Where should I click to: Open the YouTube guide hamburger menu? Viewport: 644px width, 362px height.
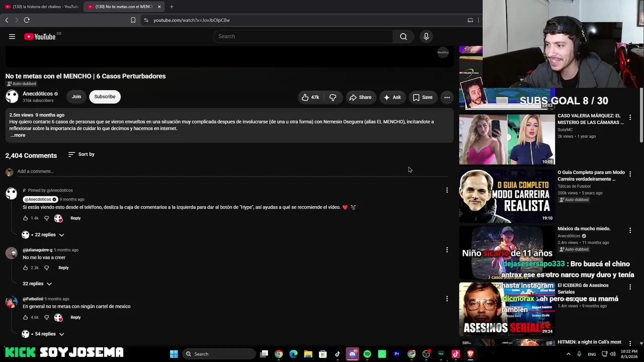(12, 36)
